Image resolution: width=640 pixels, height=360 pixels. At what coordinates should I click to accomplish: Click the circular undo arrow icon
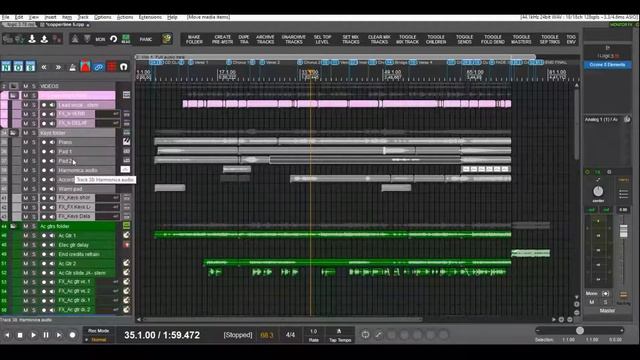point(113,39)
